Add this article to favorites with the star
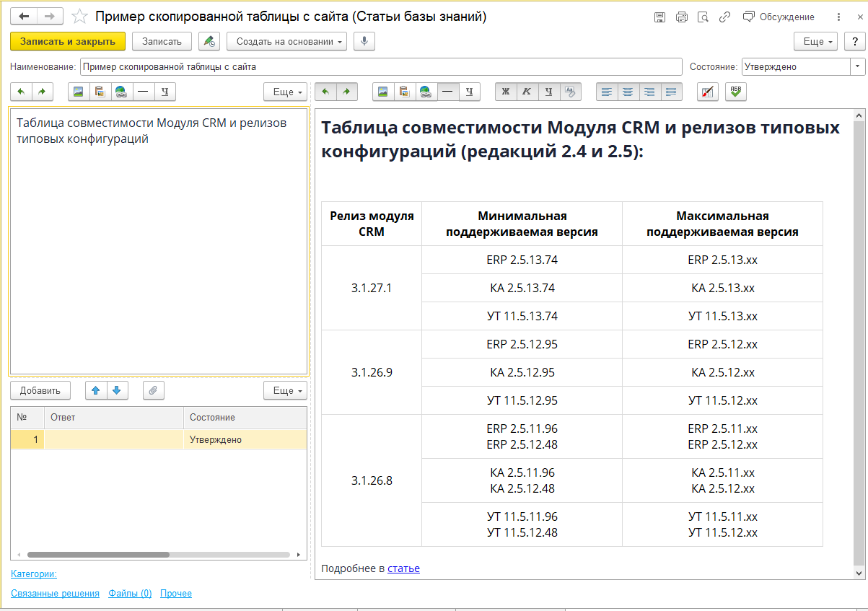The image size is (868, 611). click(x=80, y=16)
